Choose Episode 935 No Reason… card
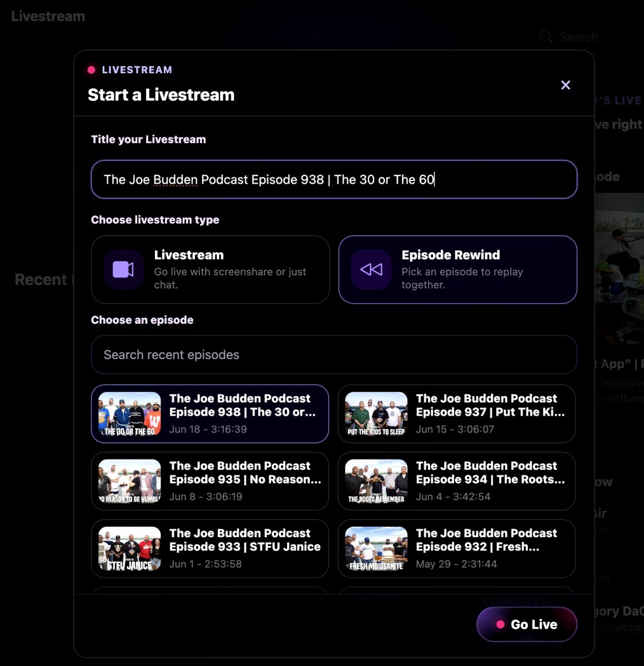Viewport: 644px width, 666px height. 210,481
